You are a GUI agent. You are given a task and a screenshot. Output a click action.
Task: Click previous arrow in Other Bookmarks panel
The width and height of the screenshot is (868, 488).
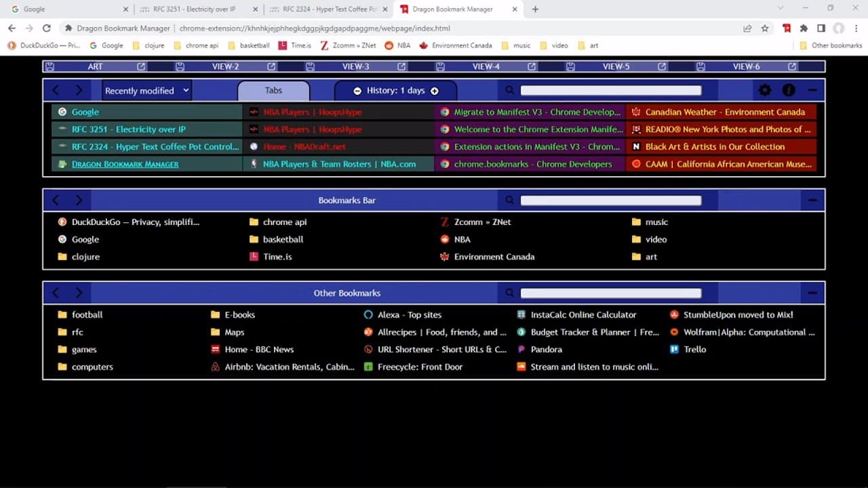click(x=56, y=293)
